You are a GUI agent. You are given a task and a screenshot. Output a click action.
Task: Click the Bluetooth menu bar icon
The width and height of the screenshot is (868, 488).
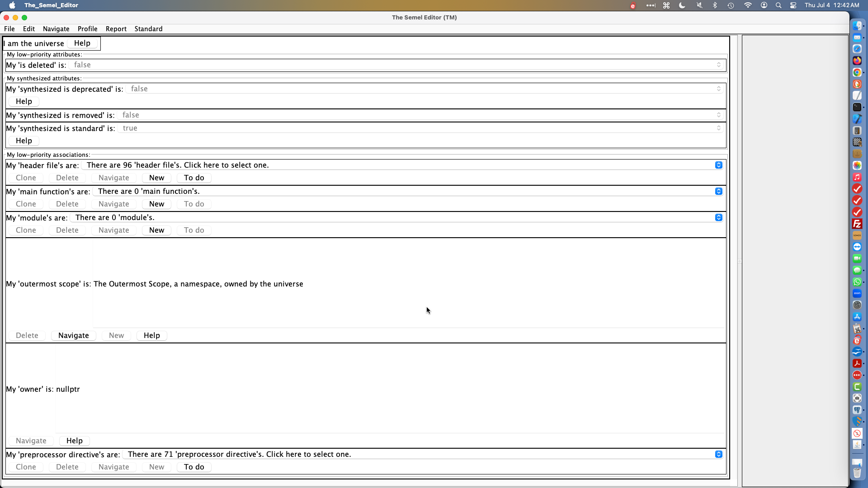pos(715,5)
